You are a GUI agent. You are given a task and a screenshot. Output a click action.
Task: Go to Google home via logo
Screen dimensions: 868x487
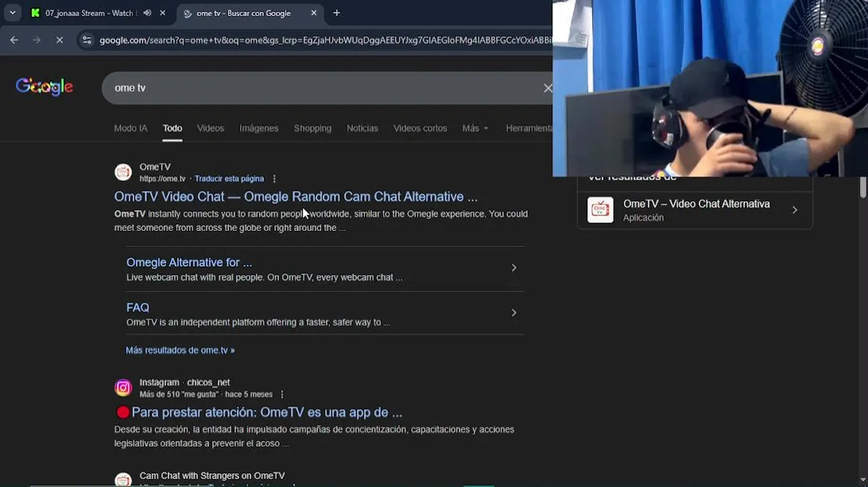click(45, 87)
